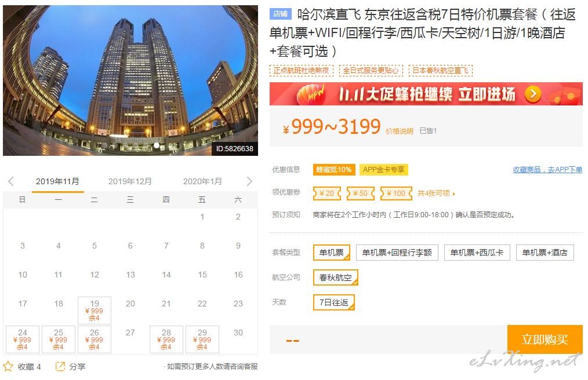Image resolution: width=588 pixels, height=380 pixels.
Task: Choose the 春秋航空 airline option
Action: [x=336, y=277]
